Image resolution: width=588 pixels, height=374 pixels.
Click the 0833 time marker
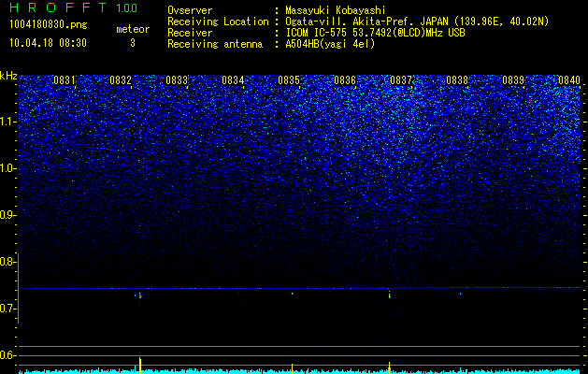[177, 80]
